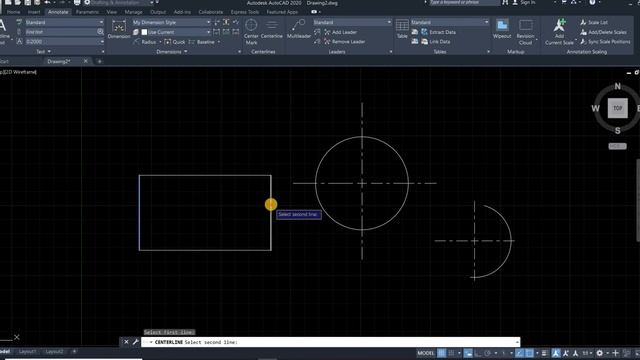Select the Drawing2 file tab

pyautogui.click(x=59, y=62)
